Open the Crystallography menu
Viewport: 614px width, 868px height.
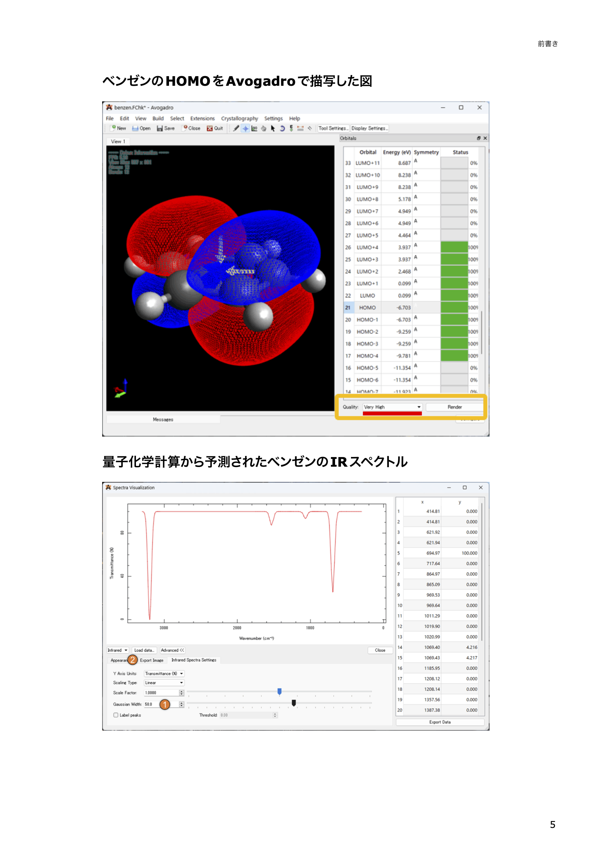click(240, 118)
